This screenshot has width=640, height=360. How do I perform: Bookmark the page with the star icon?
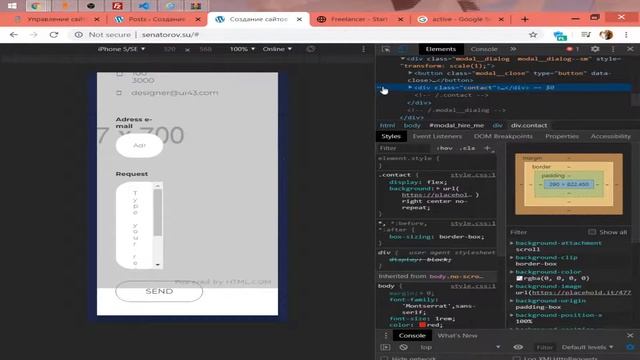point(533,35)
